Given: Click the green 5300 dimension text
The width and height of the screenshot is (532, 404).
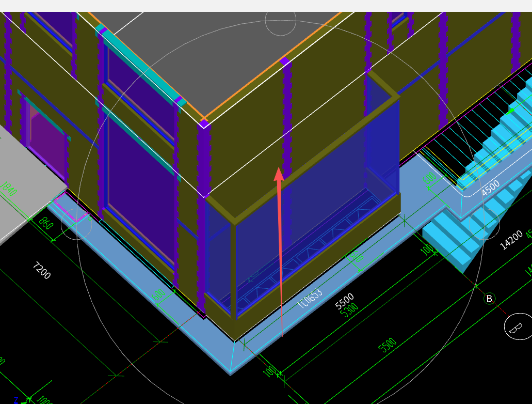Looking at the screenshot, I should 348,310.
